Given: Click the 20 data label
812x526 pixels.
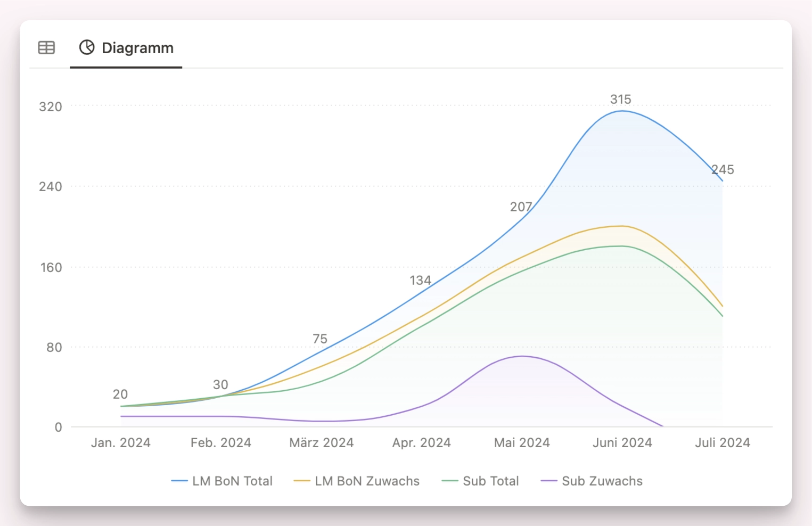Looking at the screenshot, I should tap(120, 394).
